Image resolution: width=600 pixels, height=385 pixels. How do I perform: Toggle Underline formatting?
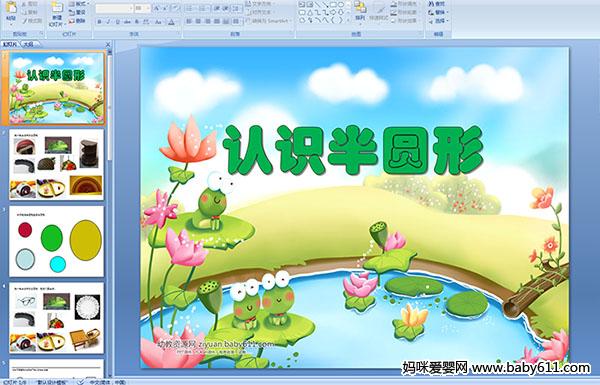pos(117,22)
